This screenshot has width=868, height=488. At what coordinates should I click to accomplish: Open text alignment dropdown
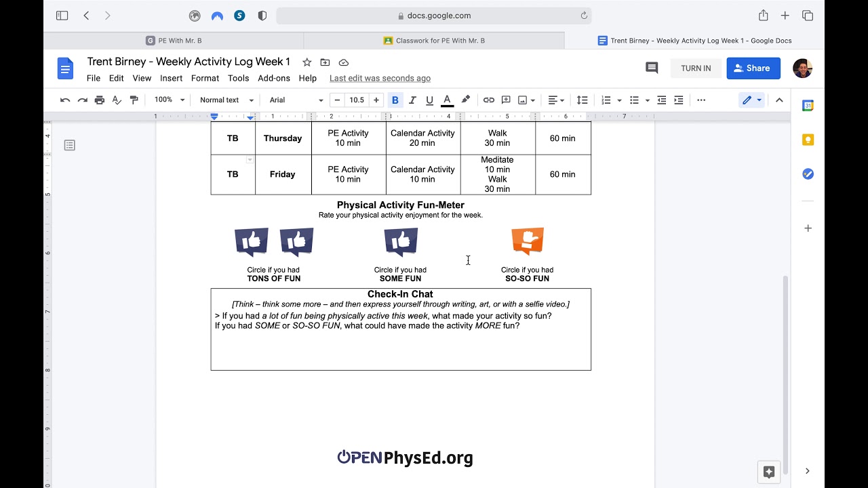click(x=556, y=100)
